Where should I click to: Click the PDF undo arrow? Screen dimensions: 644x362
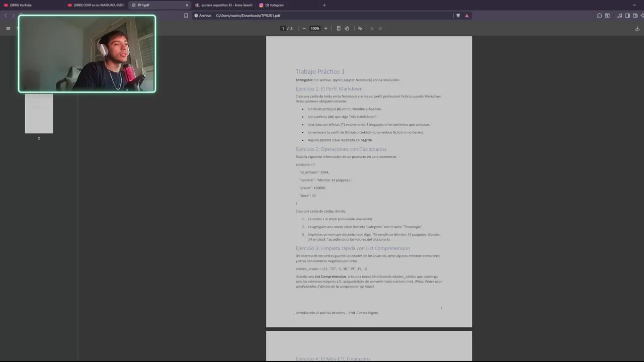(x=372, y=28)
